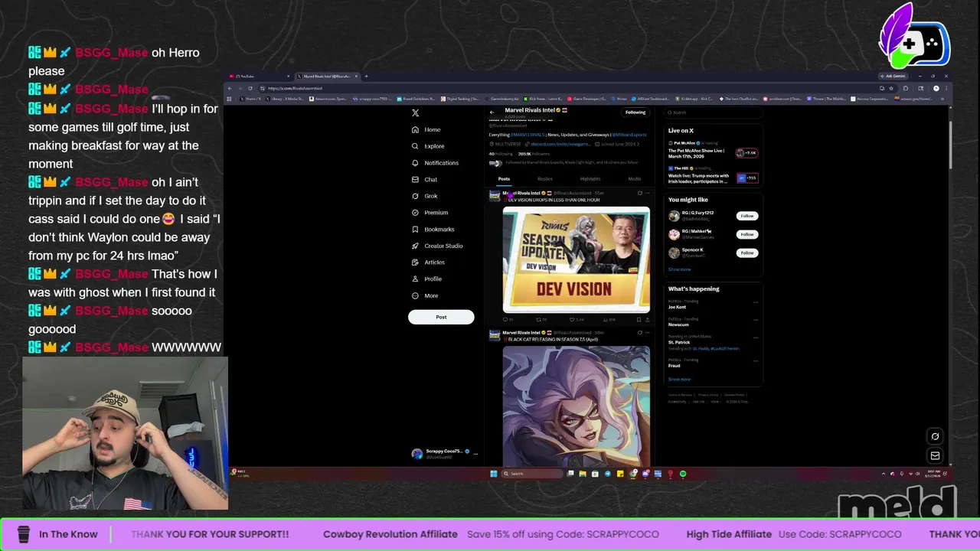Screen dimensions: 980x551
Task: Open Profile in the X sidebar
Action: click(x=426, y=279)
